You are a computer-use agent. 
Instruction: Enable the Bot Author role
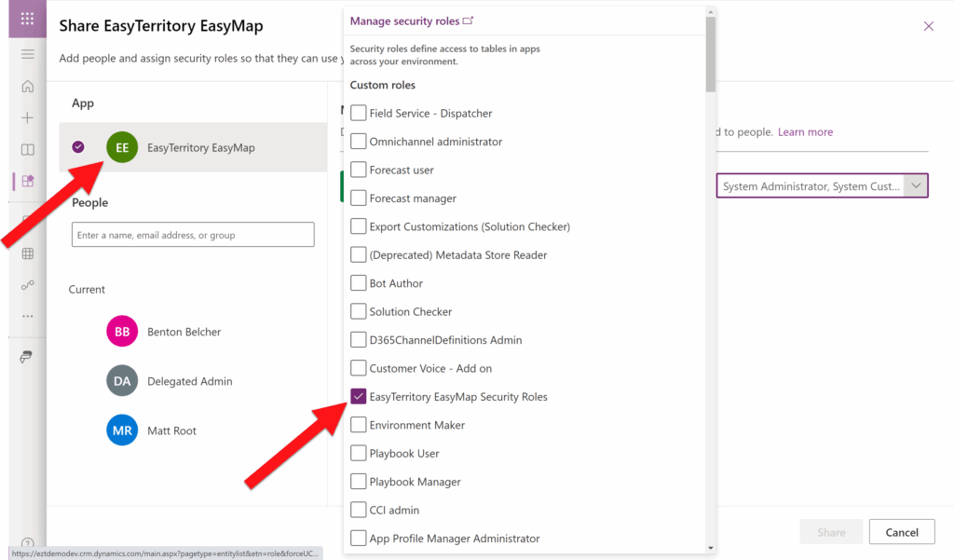359,282
